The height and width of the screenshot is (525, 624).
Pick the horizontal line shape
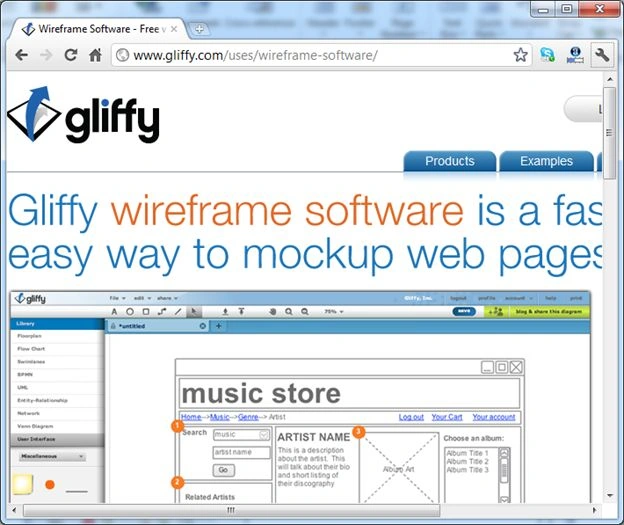point(76,492)
